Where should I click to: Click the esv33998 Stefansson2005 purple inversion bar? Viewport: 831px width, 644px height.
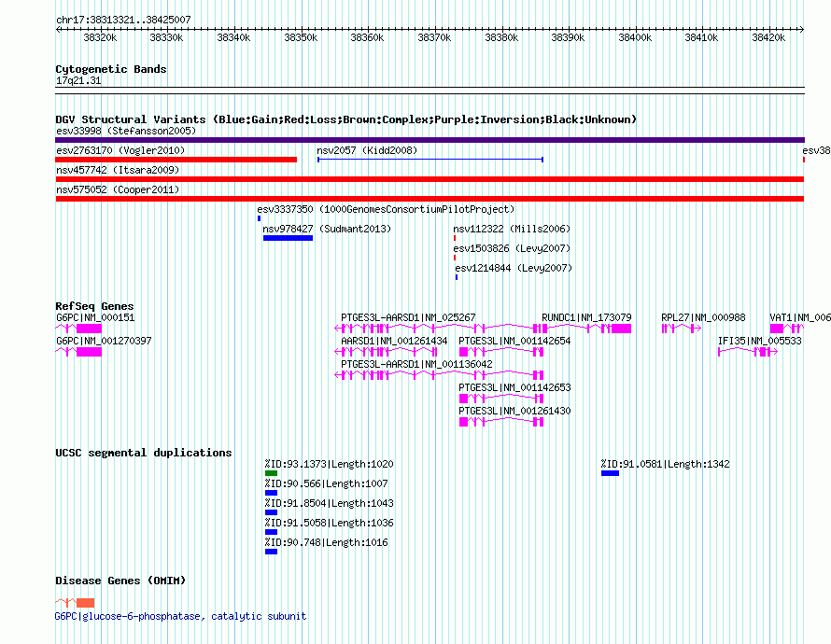tap(430, 140)
